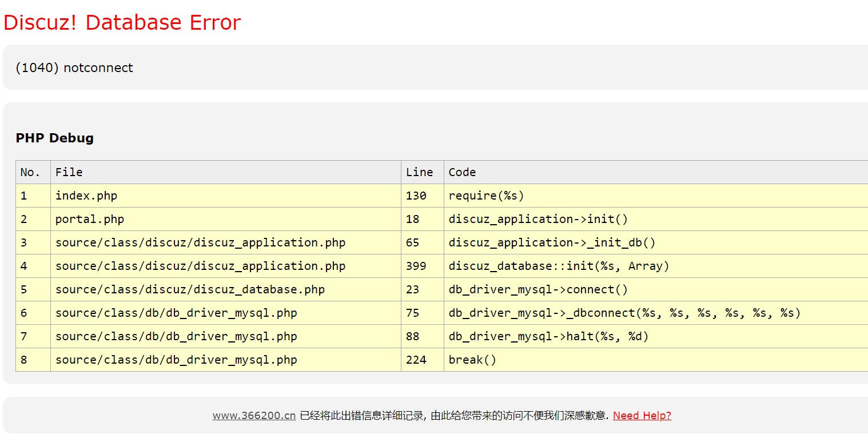Open the www.366200.cn link
Screen dimensions: 868x434
[x=254, y=416]
